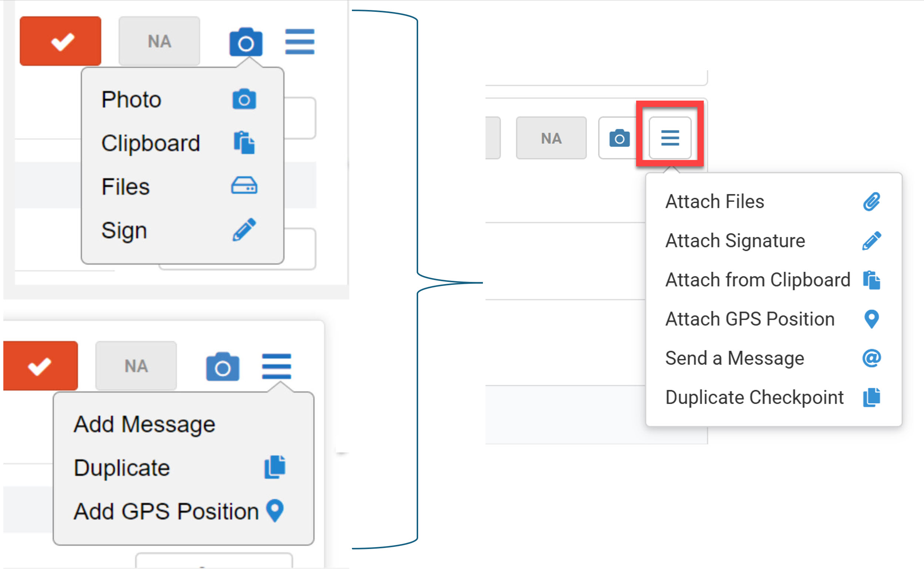Open top-left hamburger menu beside camera icon
This screenshot has height=569, width=924.
click(300, 42)
